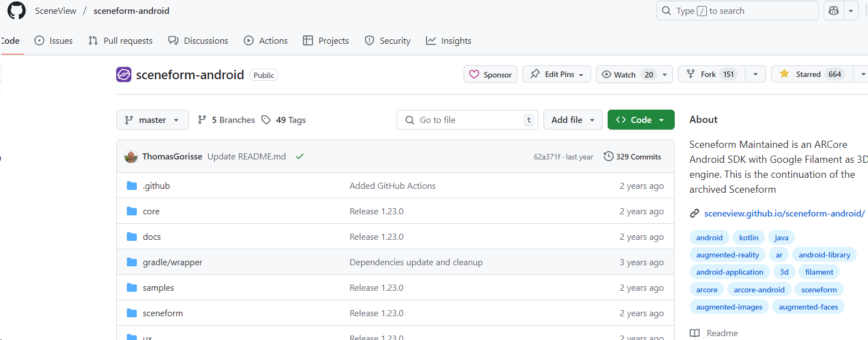Screen dimensions: 868x340
Task: Click the repository search field
Action: 737,11
